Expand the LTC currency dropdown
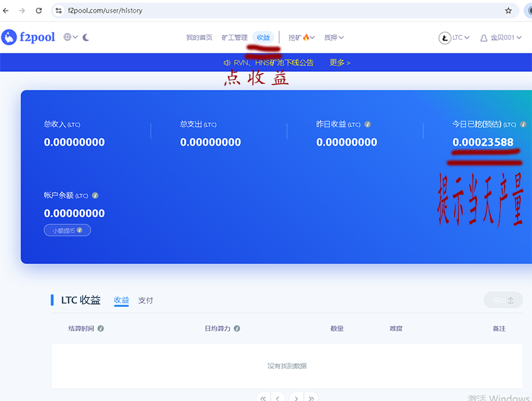The height and width of the screenshot is (401, 532). 454,38
